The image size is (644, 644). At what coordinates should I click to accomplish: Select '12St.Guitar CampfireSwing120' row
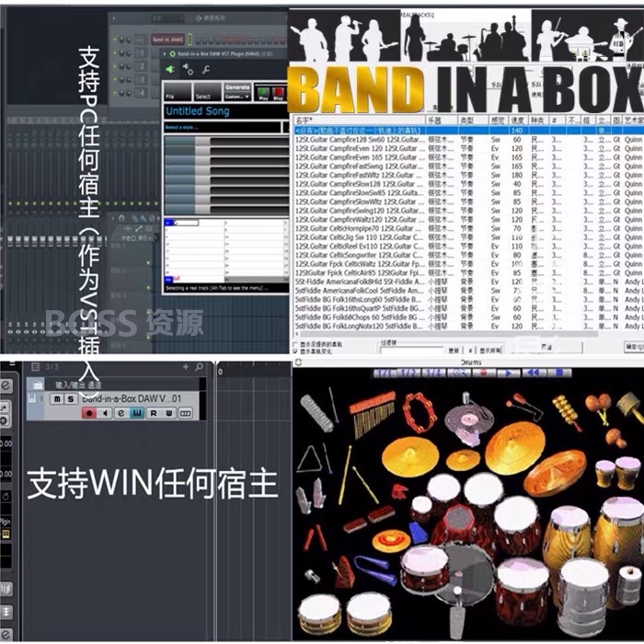(x=468, y=211)
